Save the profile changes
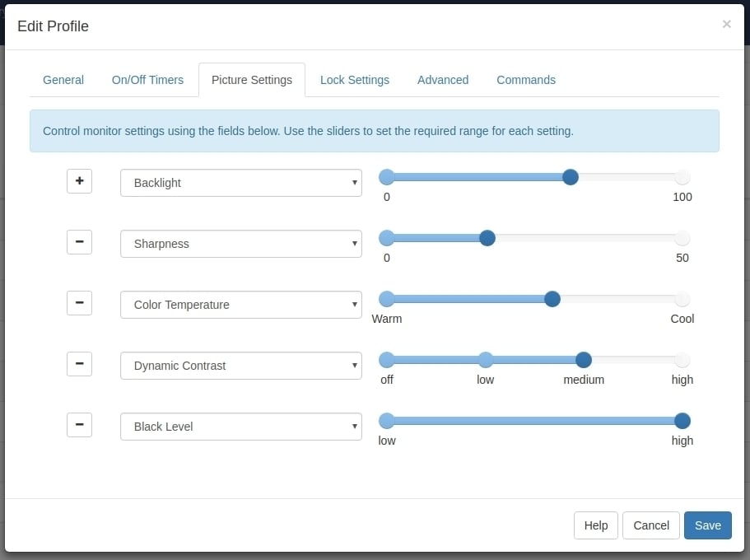750x560 pixels. coord(707,525)
